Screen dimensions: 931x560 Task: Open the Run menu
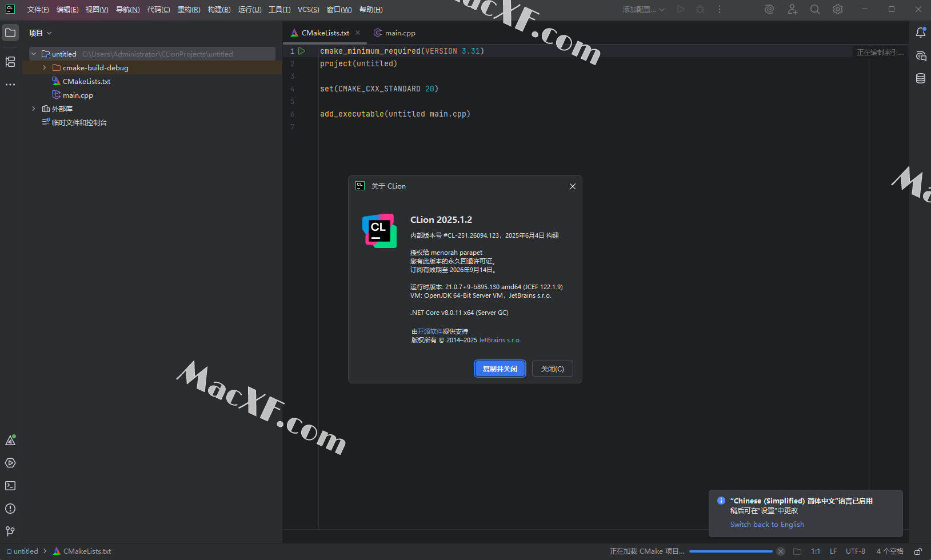(250, 9)
